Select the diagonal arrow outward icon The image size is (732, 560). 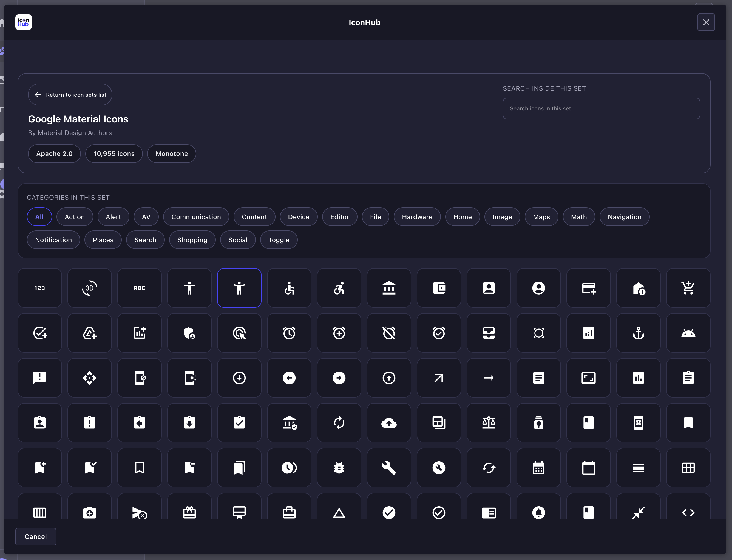coord(439,378)
